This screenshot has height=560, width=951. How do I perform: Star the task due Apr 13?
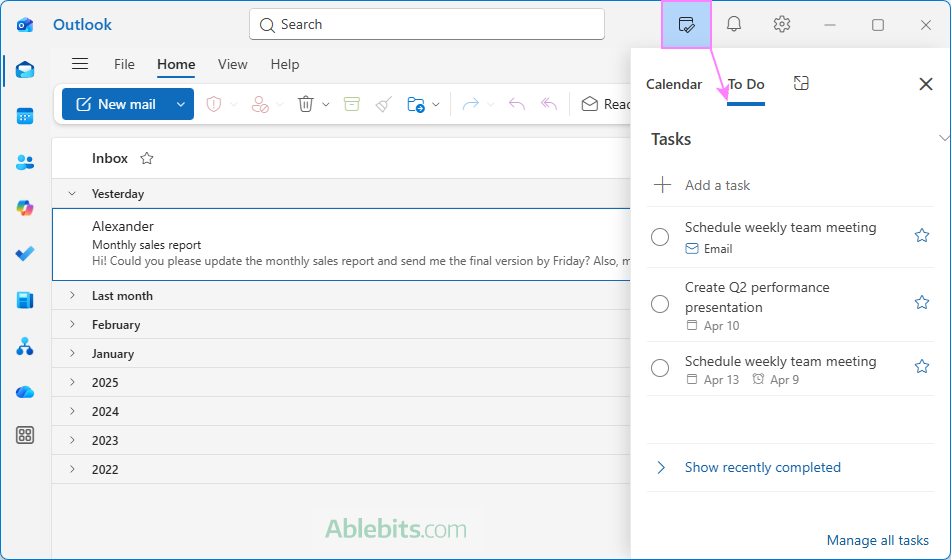pos(922,366)
